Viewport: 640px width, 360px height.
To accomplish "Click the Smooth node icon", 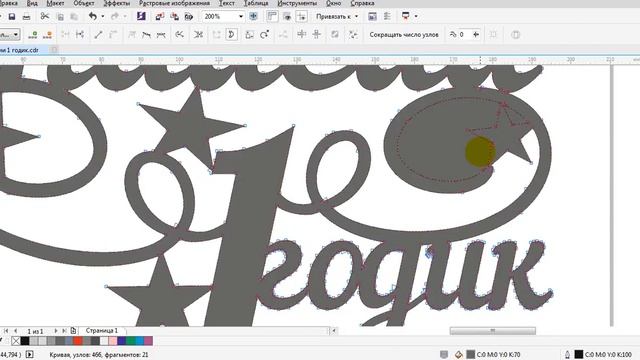I will [x=146, y=35].
